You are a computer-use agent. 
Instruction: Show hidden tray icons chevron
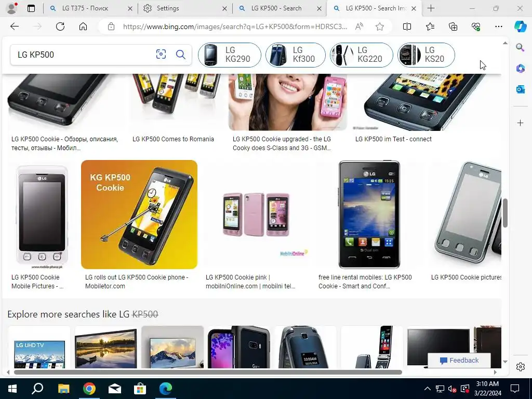pos(428,389)
